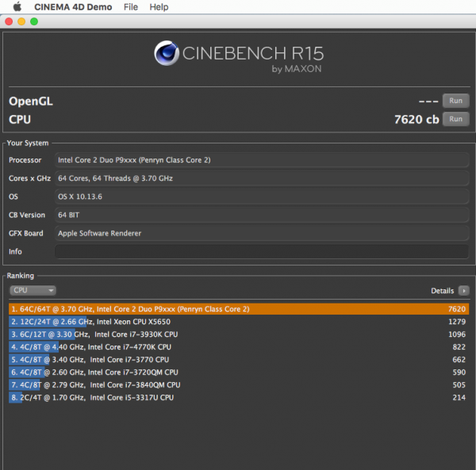Click the GFX Board field
The image size is (476, 470).
[262, 233]
